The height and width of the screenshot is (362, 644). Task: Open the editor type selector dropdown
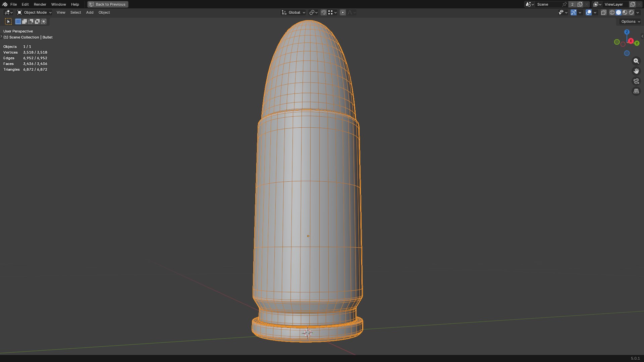coord(8,12)
